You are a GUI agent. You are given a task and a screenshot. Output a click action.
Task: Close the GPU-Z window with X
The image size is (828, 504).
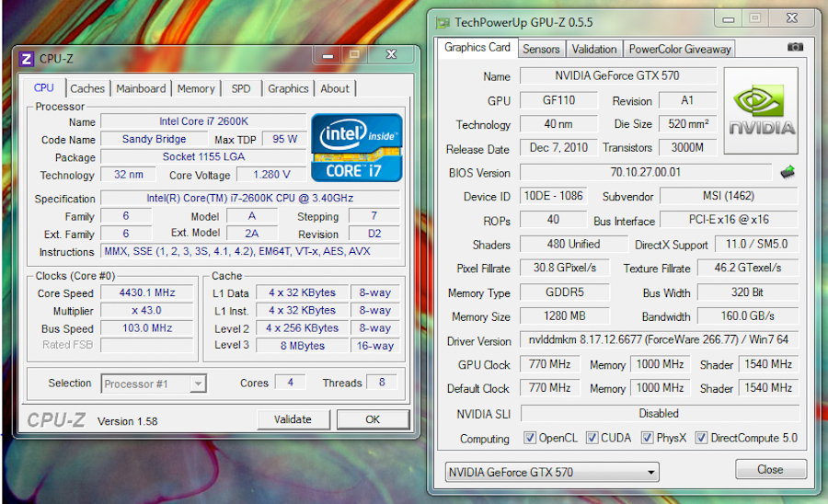[791, 18]
